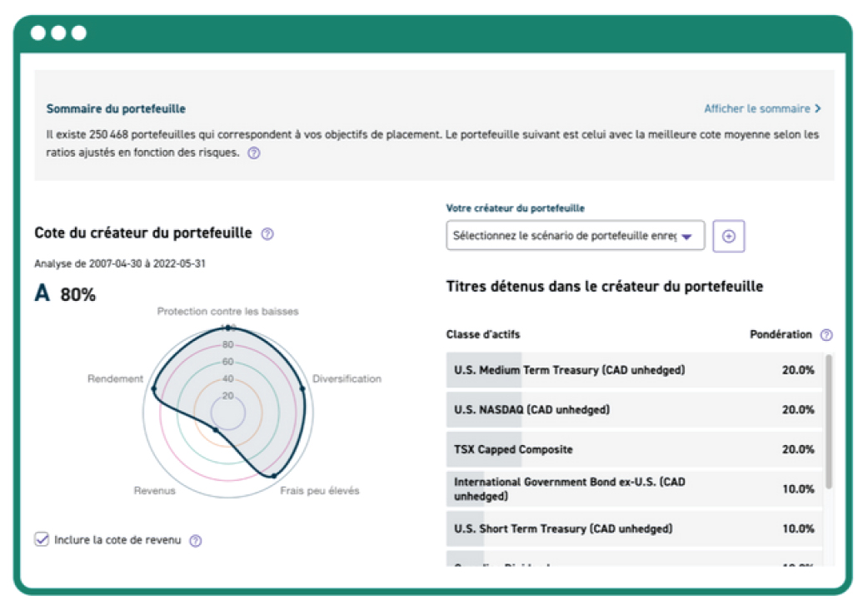
Task: Pick the U.S. Short Term Treasury row
Action: (x=633, y=529)
